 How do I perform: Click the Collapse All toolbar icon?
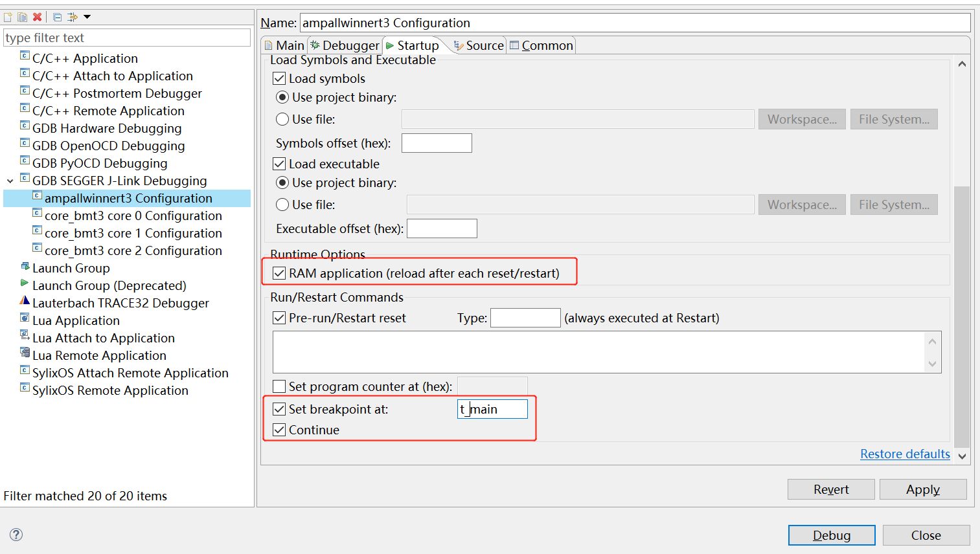coord(57,17)
